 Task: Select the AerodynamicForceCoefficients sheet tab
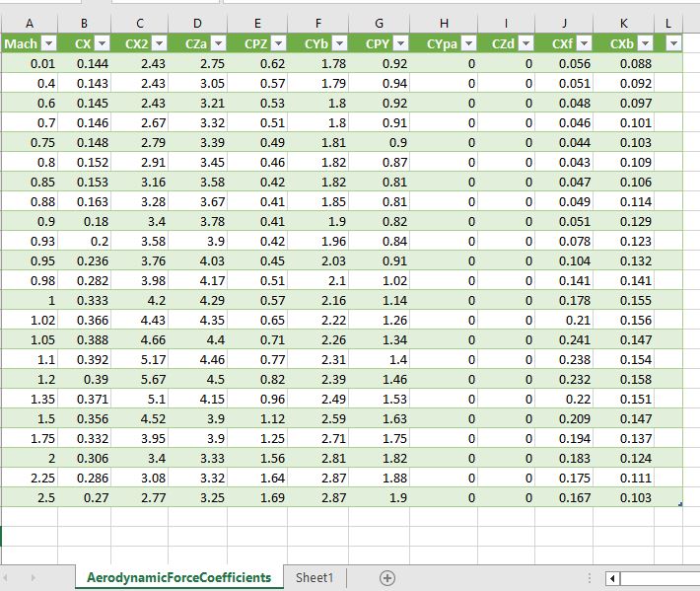(x=178, y=578)
